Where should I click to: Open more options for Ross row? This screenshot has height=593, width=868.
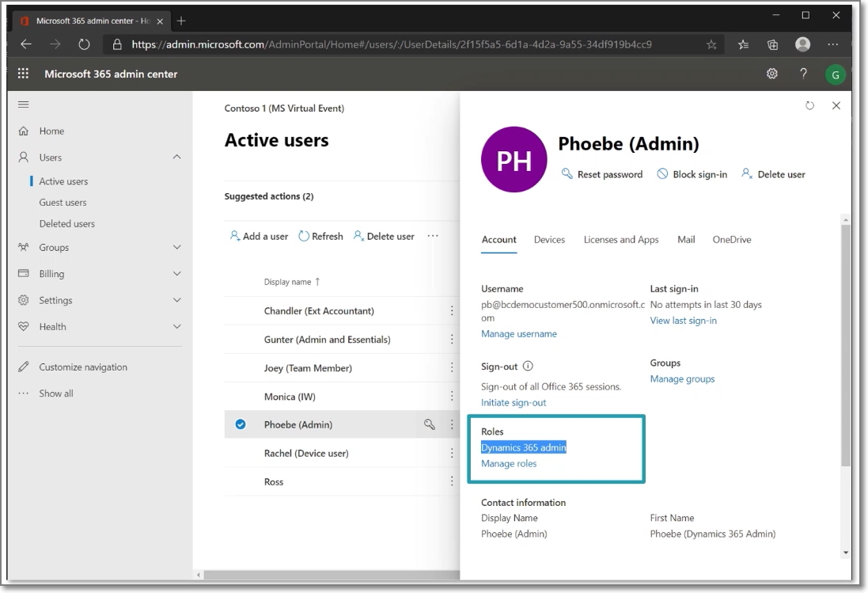pyautogui.click(x=452, y=481)
